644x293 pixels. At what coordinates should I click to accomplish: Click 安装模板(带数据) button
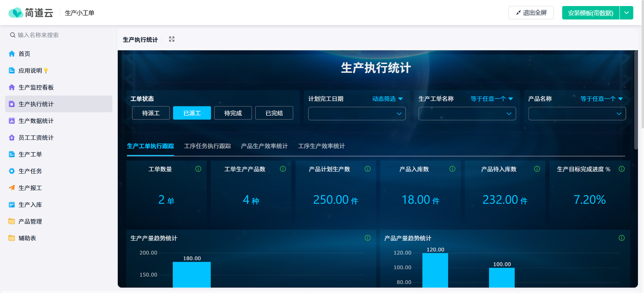[x=591, y=13]
